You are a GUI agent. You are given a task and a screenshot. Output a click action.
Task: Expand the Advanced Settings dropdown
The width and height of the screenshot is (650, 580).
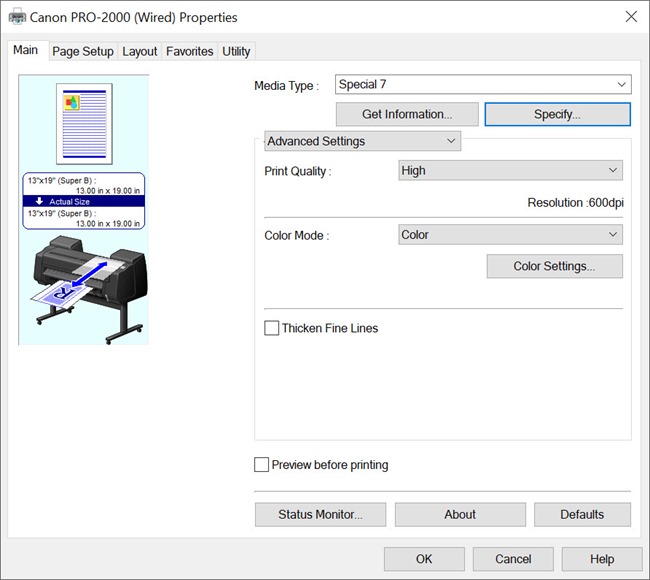point(362,141)
